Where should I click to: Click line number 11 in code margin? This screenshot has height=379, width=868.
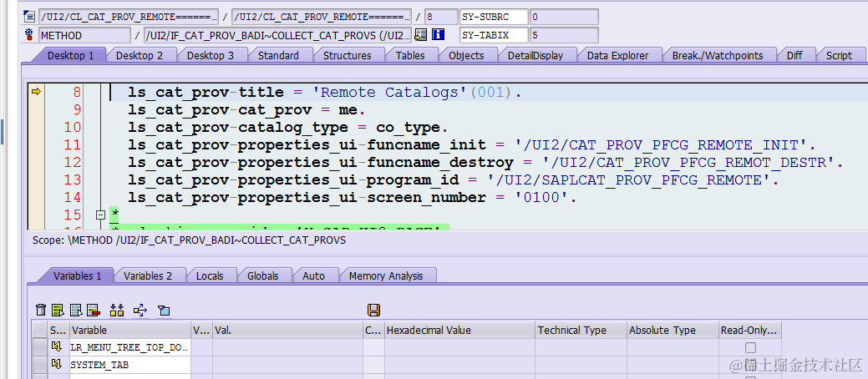tap(73, 145)
